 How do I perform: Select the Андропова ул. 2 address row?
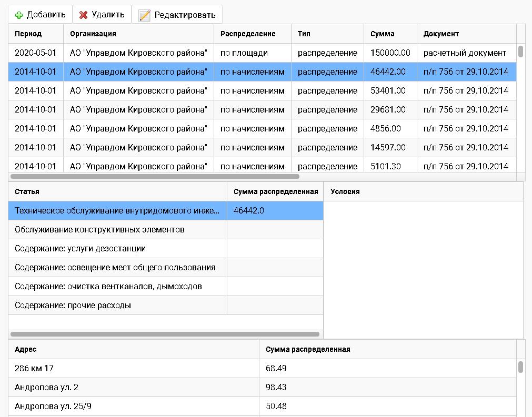(x=132, y=388)
